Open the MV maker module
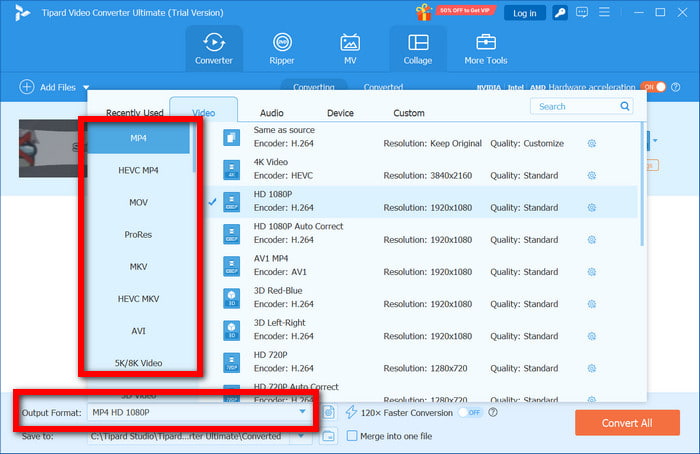 pyautogui.click(x=350, y=48)
